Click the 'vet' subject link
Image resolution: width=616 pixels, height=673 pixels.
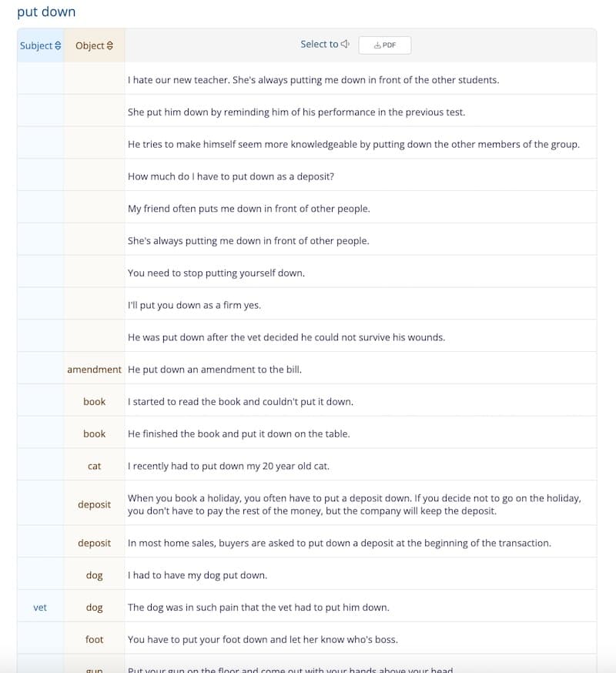40,607
